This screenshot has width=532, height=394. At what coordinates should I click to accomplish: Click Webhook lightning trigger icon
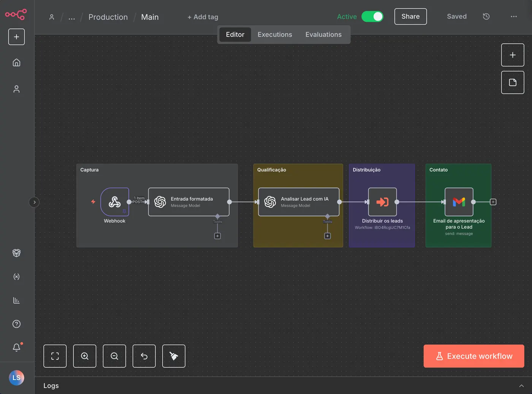tap(93, 202)
